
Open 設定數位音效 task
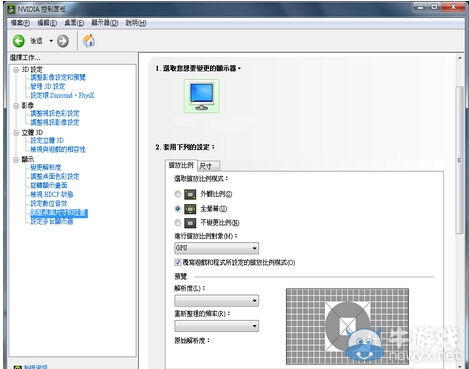(x=49, y=203)
